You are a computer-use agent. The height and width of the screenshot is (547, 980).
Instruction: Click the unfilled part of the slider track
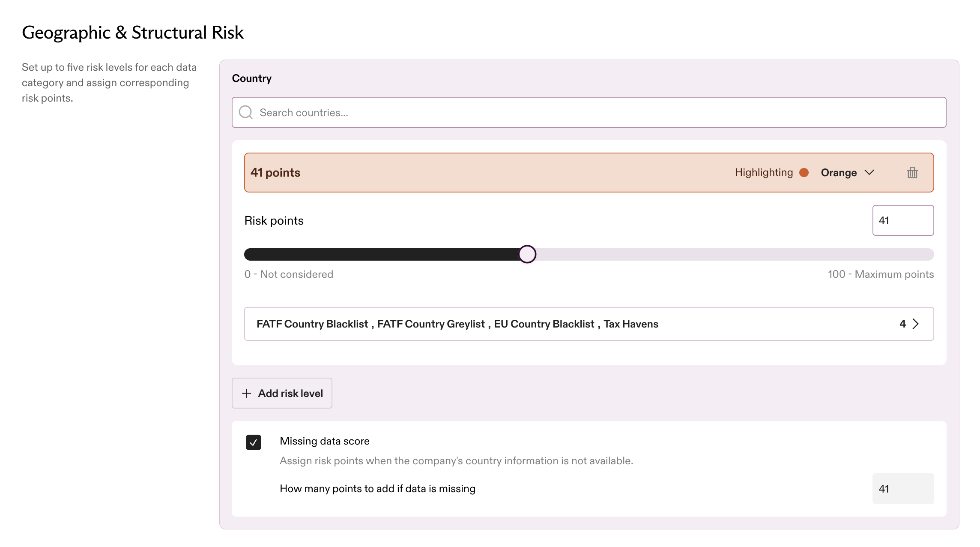tap(735, 254)
